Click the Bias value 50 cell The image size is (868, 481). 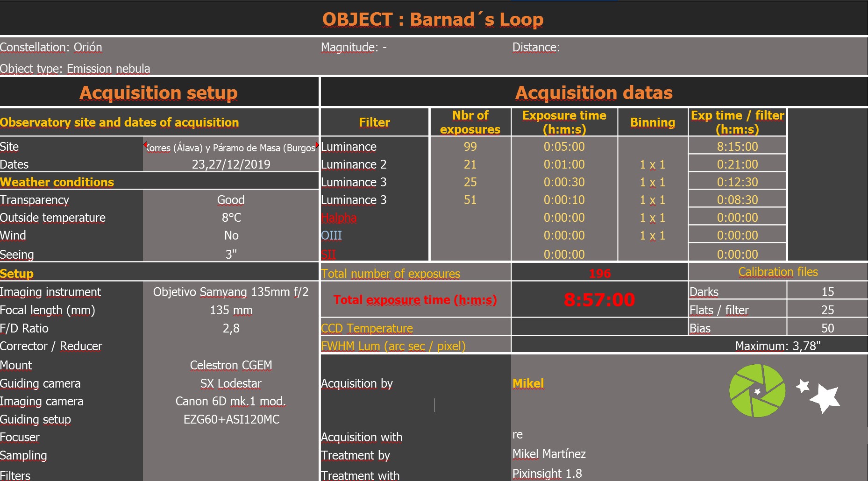click(x=827, y=328)
